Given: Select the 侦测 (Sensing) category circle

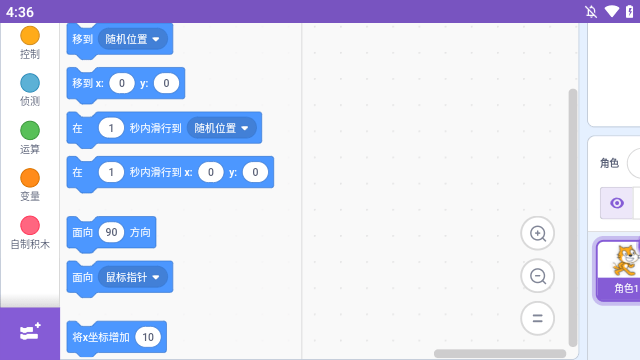Looking at the screenshot, I should coord(30,83).
